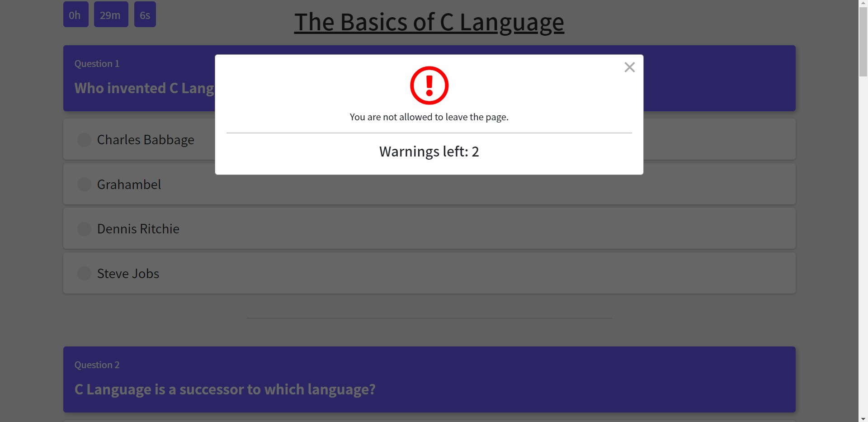Click the minutes timer box showing 29m

tap(111, 14)
